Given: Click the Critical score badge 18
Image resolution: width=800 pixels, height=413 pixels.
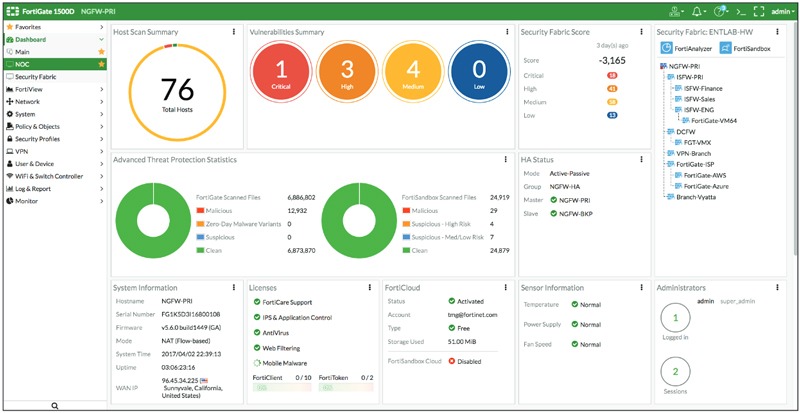Looking at the screenshot, I should (612, 76).
